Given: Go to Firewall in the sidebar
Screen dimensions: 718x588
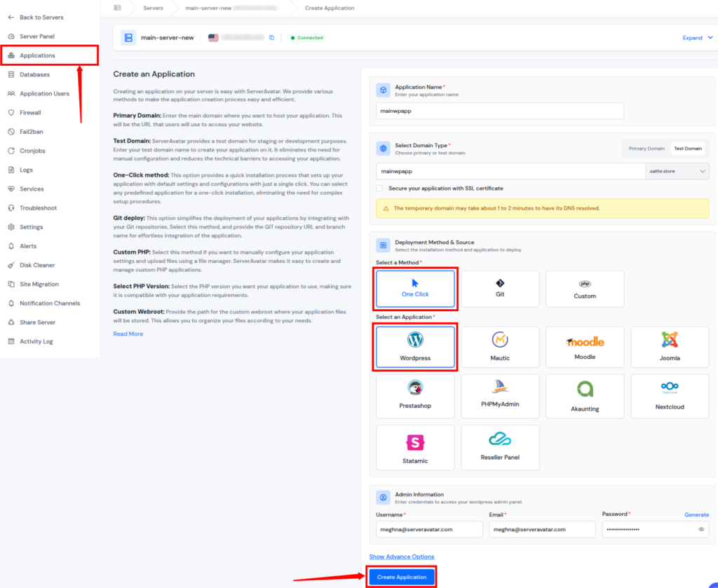Looking at the screenshot, I should click(30, 112).
